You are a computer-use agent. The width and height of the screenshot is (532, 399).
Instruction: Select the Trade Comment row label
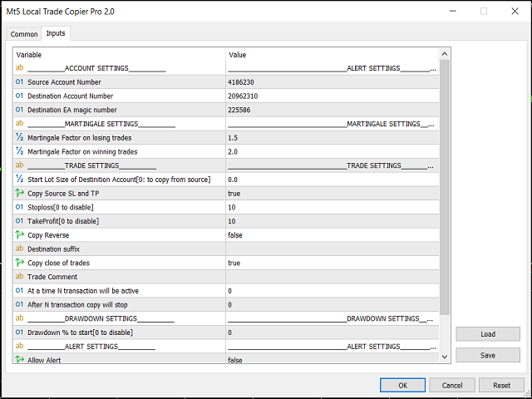pos(52,277)
